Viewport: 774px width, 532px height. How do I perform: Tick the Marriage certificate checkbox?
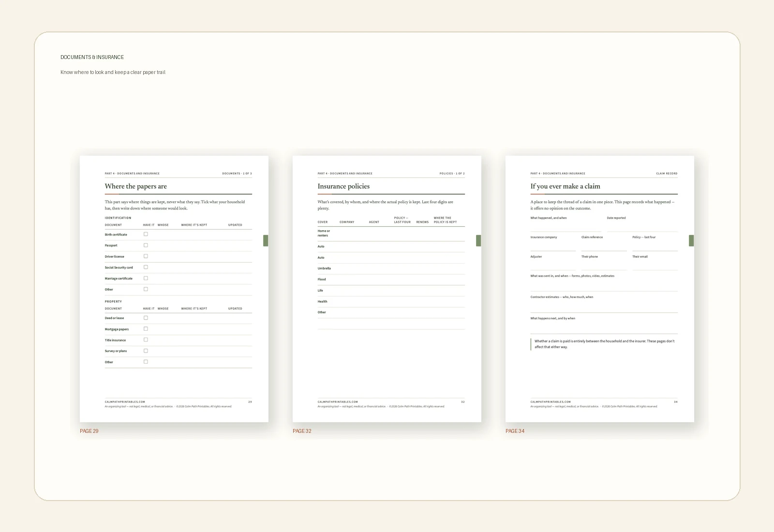146,278
